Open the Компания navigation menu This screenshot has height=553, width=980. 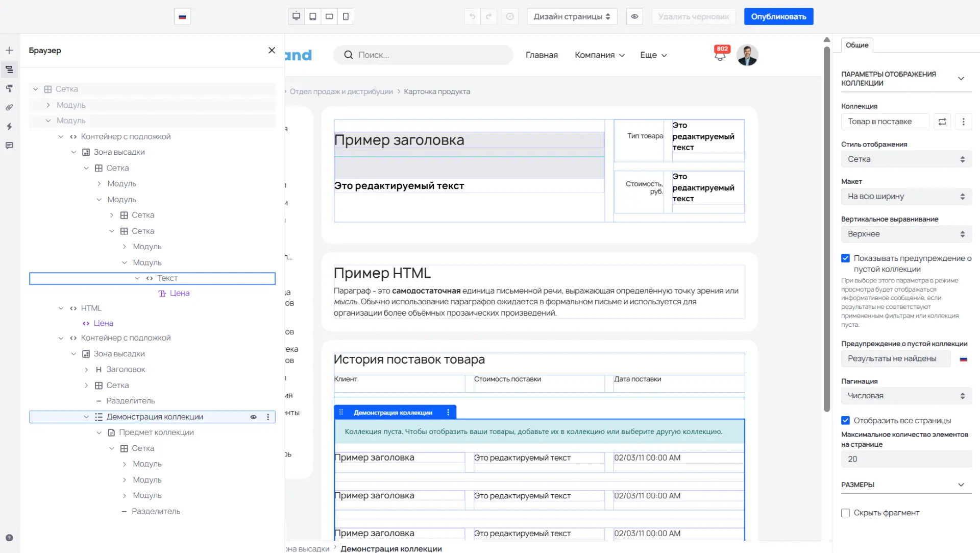coord(600,55)
